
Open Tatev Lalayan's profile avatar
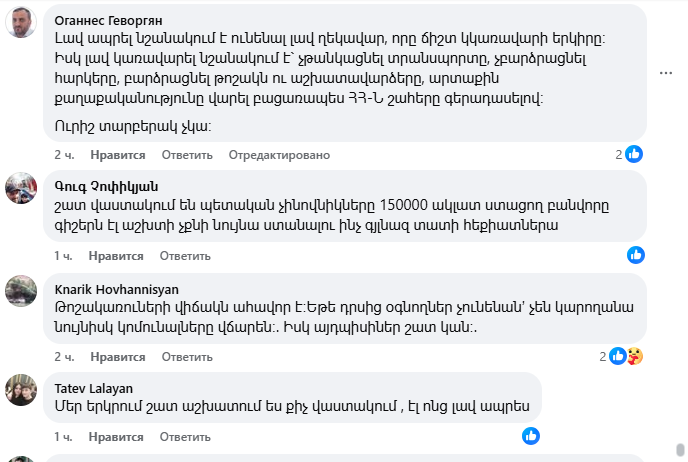click(x=22, y=390)
